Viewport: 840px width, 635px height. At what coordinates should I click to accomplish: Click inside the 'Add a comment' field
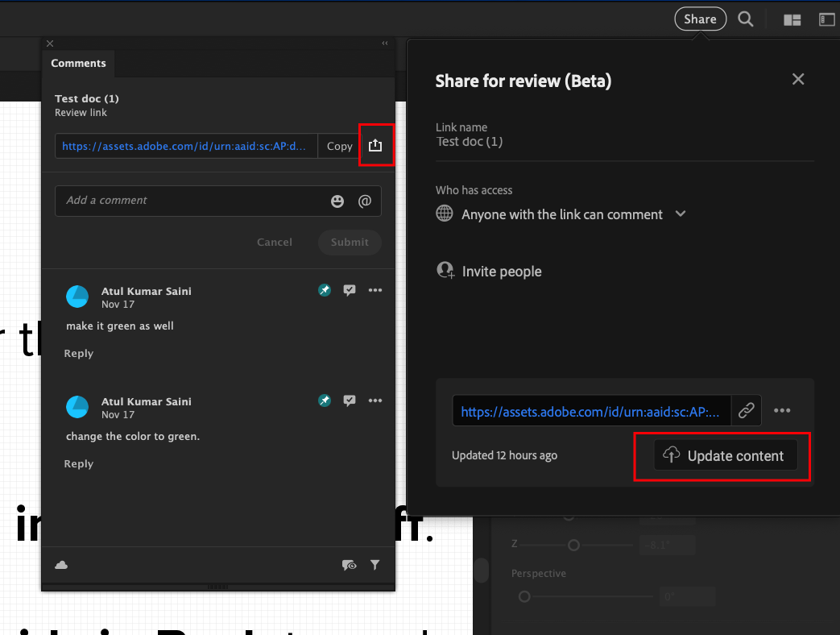coord(185,201)
